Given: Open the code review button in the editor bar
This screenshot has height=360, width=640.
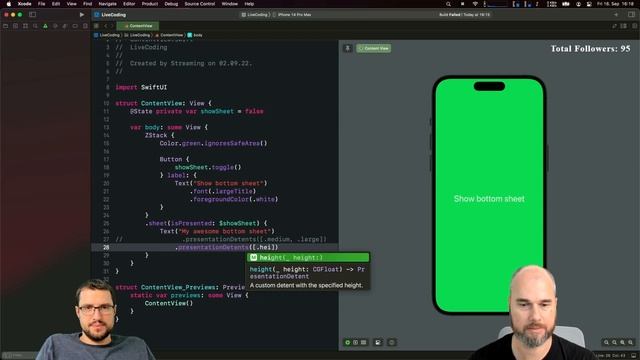Looking at the screenshot, I should click(x=614, y=26).
